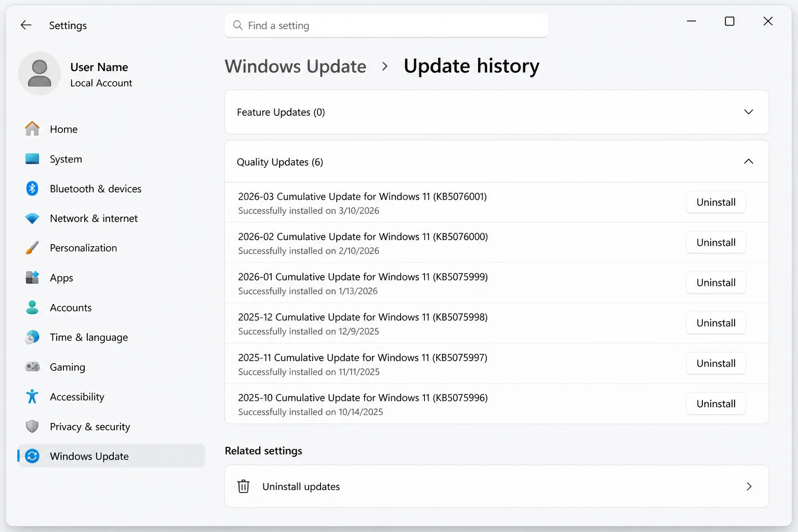Go back using the back arrow icon
The width and height of the screenshot is (798, 532).
click(26, 25)
